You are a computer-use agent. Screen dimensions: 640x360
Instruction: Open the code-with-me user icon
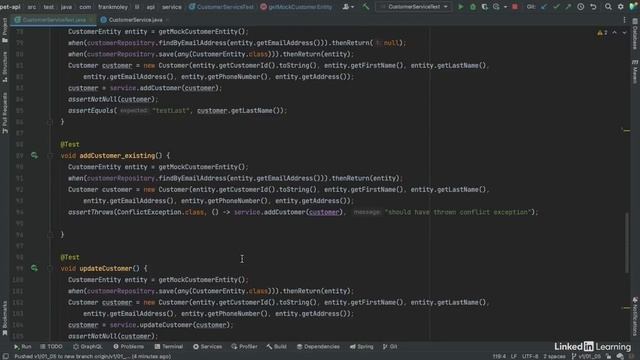346,7
